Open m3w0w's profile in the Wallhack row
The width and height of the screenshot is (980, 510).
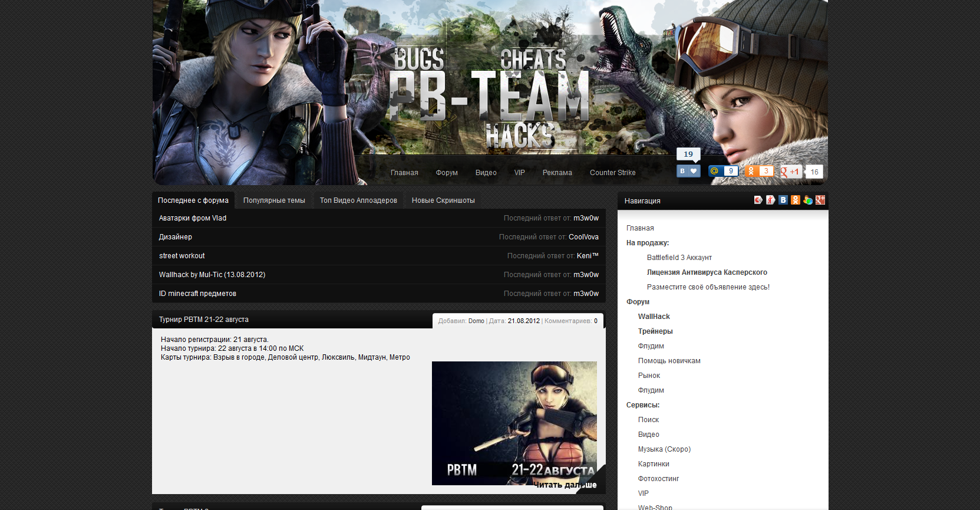[x=586, y=275]
